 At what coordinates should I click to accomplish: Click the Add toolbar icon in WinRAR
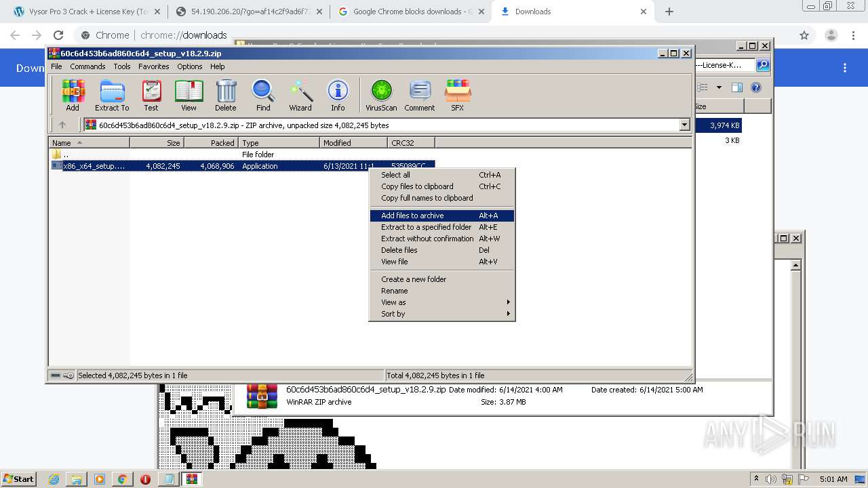coord(73,95)
